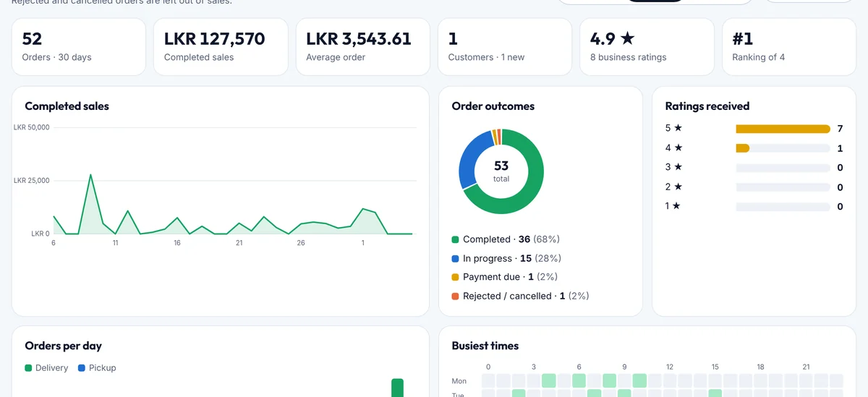Click the 'Ratings received' heading
The image size is (868, 397).
coord(707,106)
